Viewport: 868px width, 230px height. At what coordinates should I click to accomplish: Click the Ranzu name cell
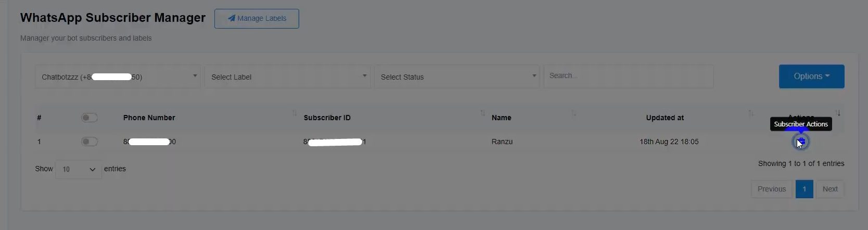[x=502, y=142]
